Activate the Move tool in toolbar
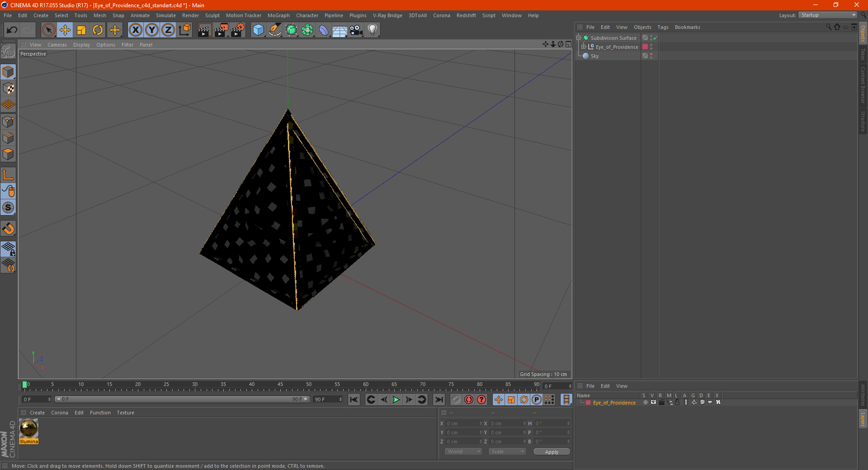868x470 pixels. pyautogui.click(x=65, y=30)
